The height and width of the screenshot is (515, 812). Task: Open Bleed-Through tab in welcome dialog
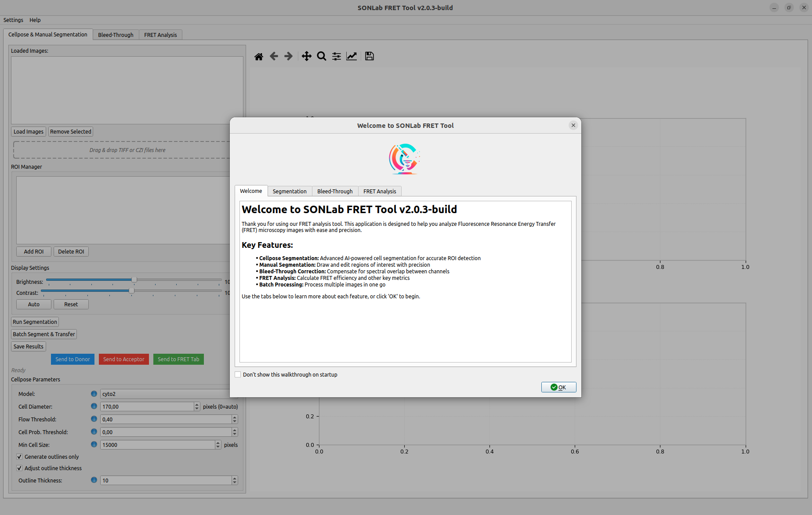pyautogui.click(x=335, y=191)
